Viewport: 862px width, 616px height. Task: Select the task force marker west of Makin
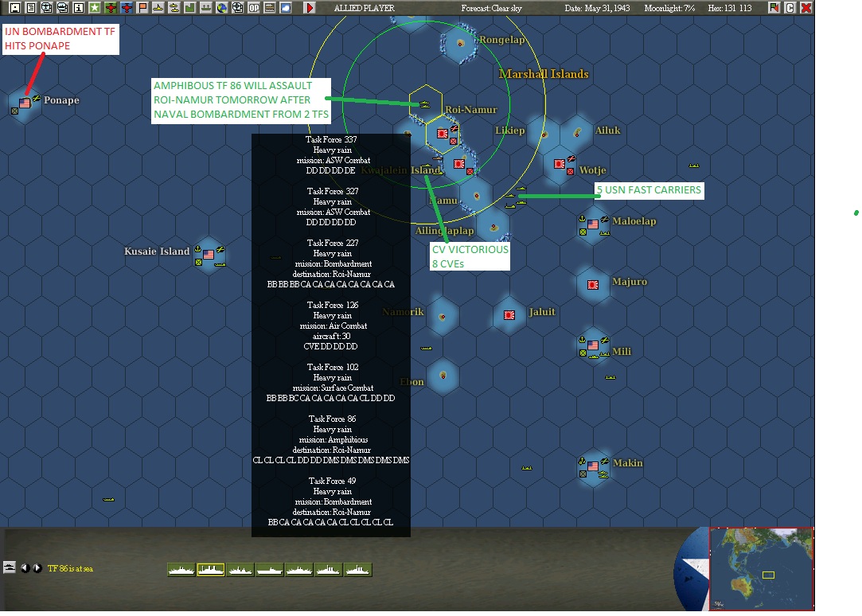pyautogui.click(x=527, y=468)
